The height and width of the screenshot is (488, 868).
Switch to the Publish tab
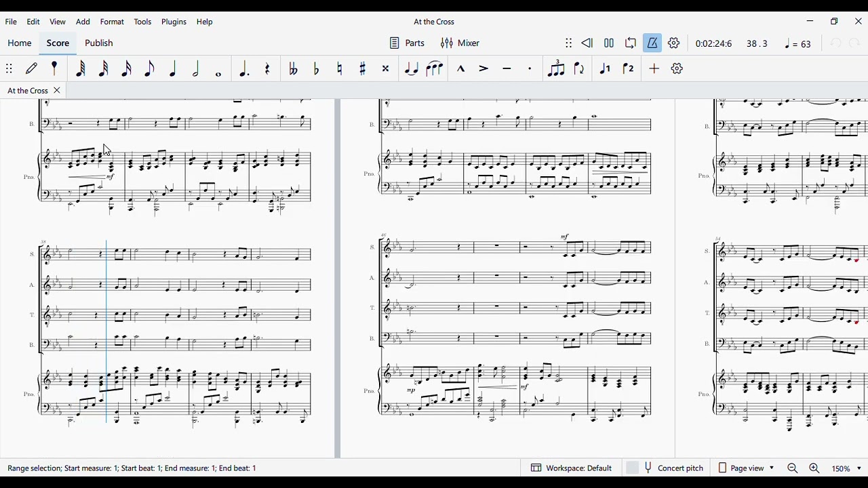coord(99,43)
